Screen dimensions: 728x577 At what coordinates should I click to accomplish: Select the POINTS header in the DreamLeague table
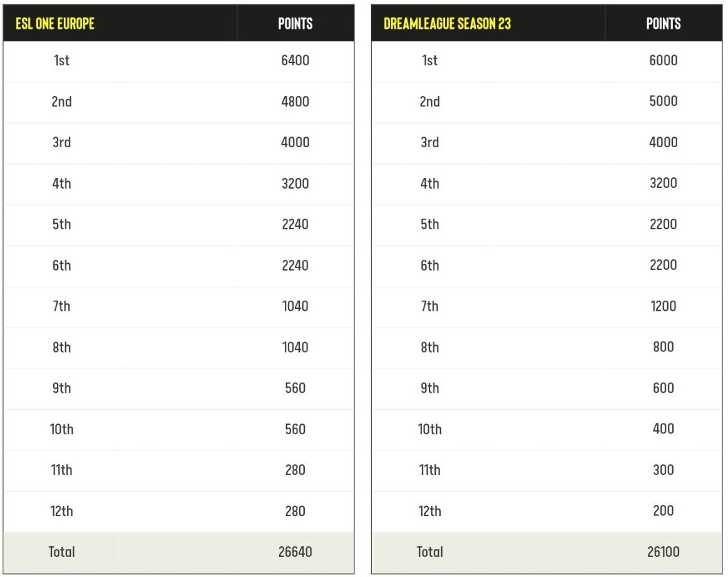(x=664, y=24)
